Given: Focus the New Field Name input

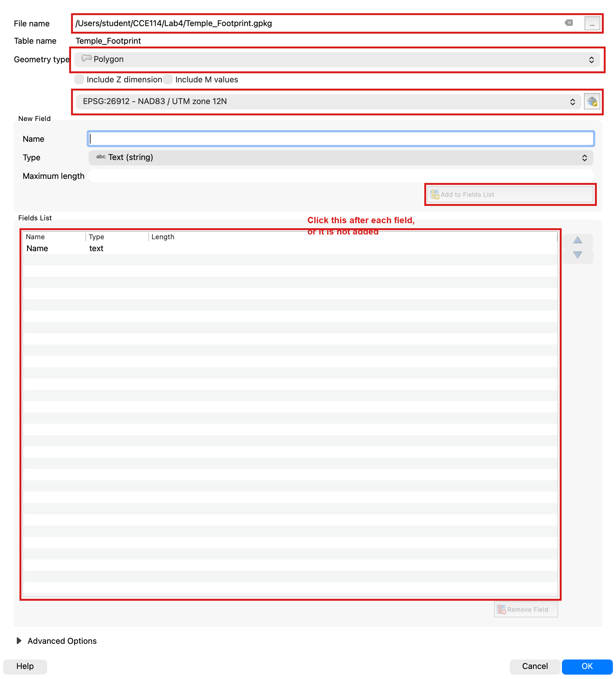Looking at the screenshot, I should click(x=340, y=139).
